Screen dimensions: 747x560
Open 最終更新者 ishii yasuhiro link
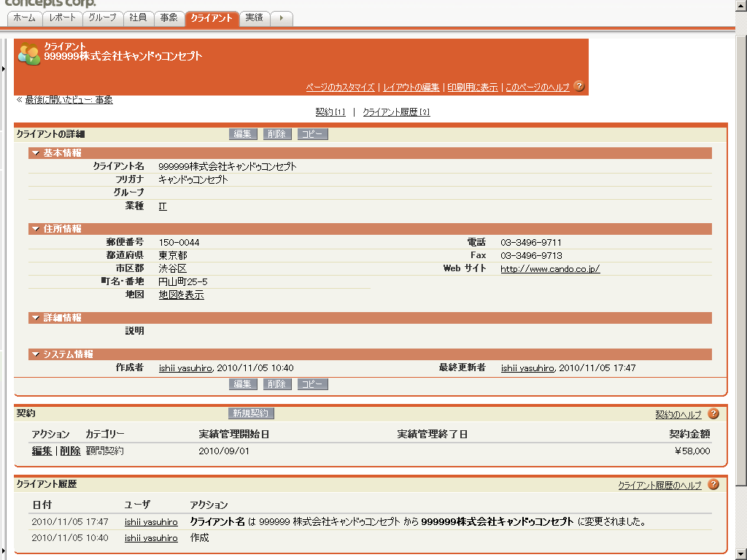tap(527, 368)
